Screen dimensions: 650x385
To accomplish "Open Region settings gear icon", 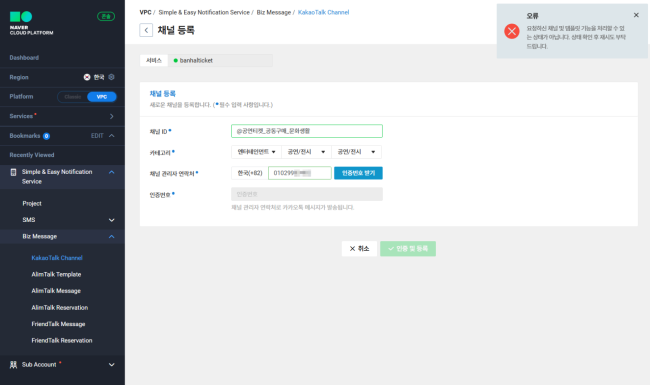I will tap(111, 77).
